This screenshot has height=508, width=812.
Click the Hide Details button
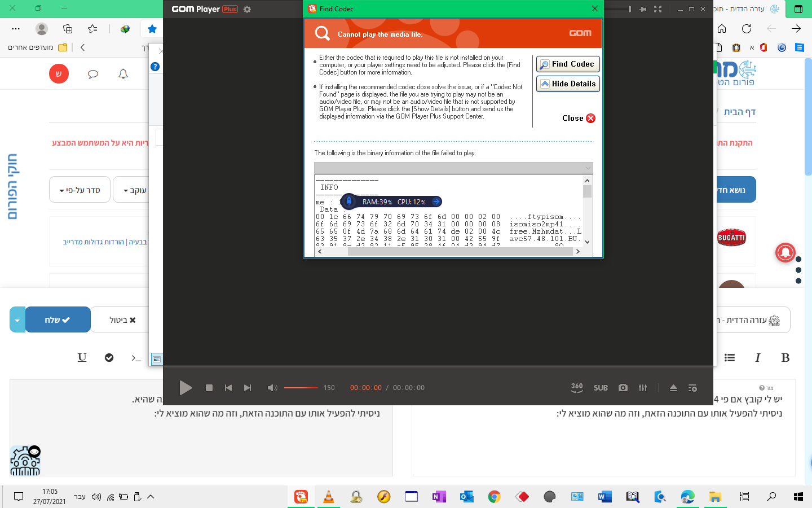(x=568, y=84)
